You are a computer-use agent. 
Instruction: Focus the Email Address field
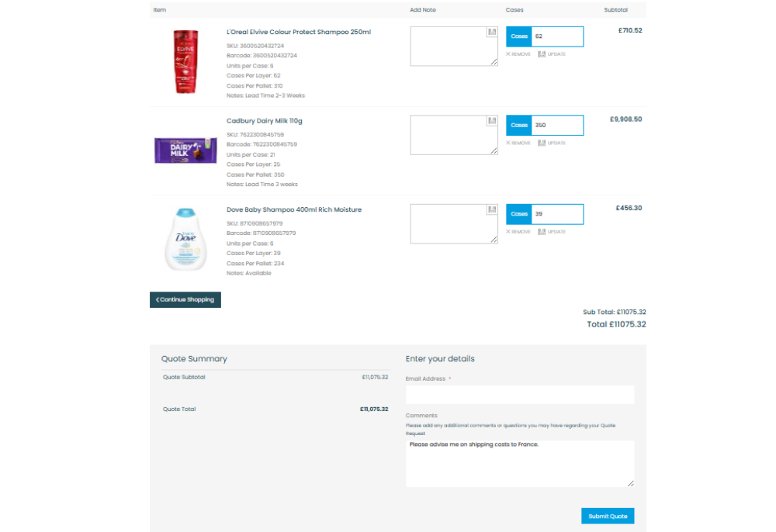click(520, 395)
